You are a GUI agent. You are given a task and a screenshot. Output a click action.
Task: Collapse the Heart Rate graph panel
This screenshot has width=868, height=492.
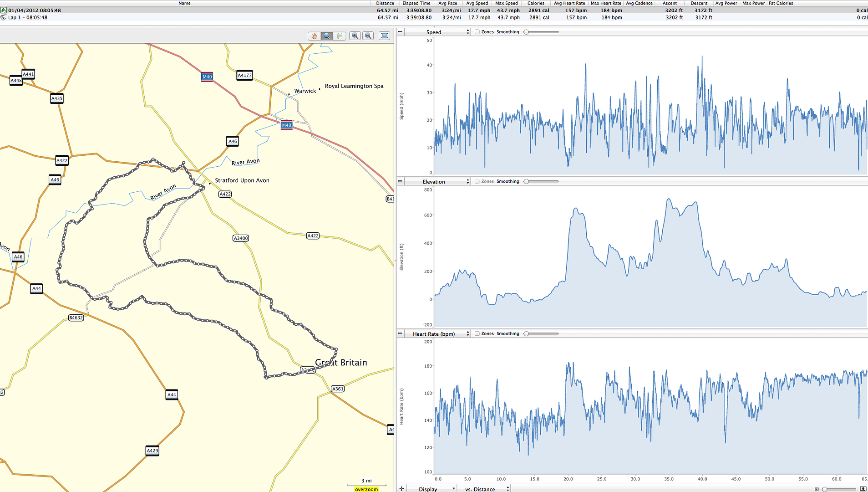tap(400, 333)
